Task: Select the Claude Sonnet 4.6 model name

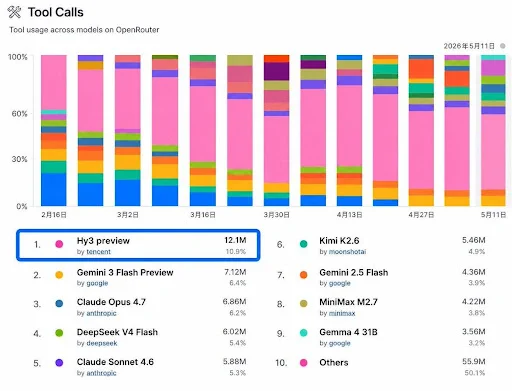Action: (115, 362)
